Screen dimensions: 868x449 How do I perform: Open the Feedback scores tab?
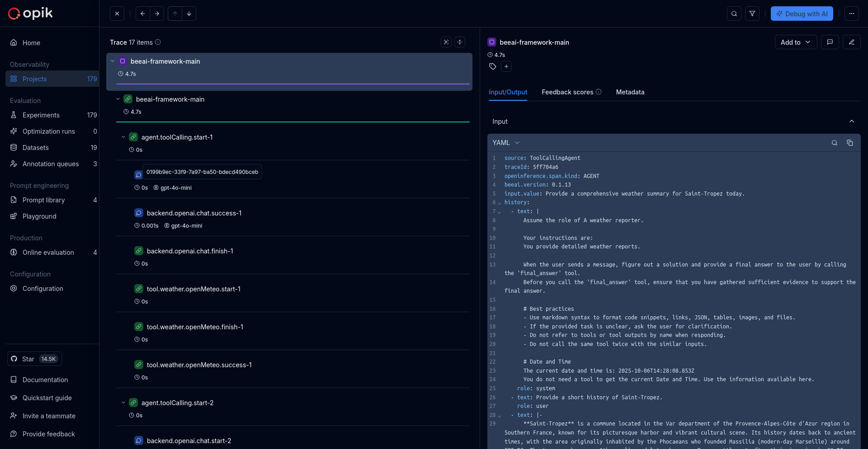(x=567, y=92)
